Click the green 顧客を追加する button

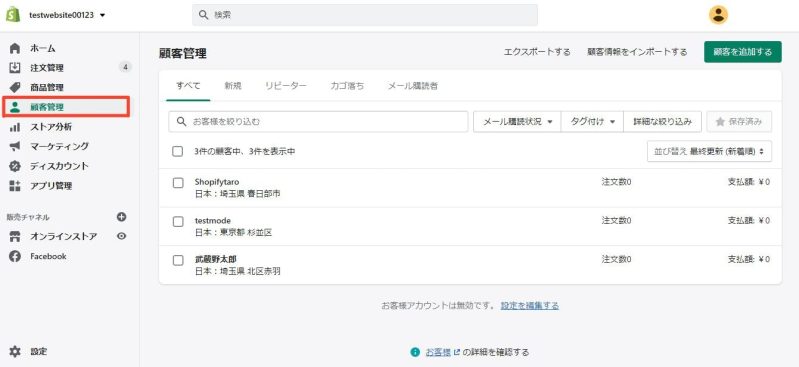click(742, 52)
